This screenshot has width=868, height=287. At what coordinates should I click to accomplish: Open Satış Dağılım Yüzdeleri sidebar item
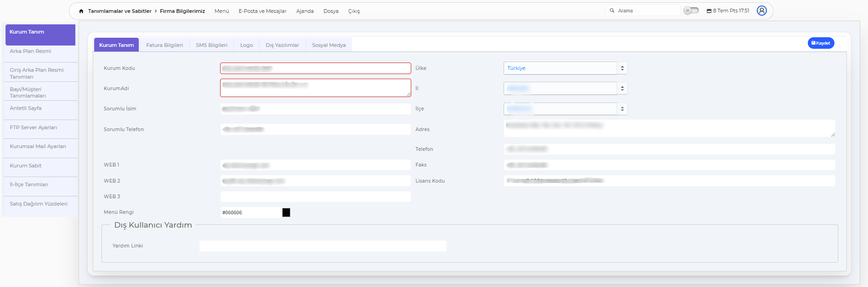point(39,204)
